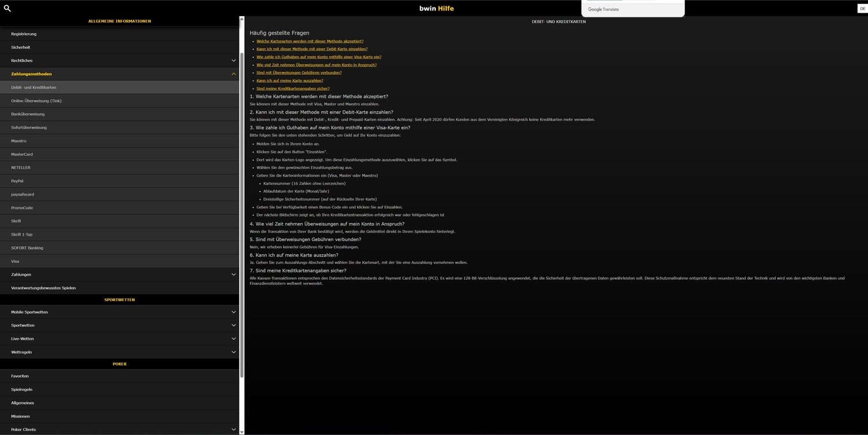868x435 pixels.
Task: Collapse the Zahlungsmethoden section chevron
Action: 234,74
